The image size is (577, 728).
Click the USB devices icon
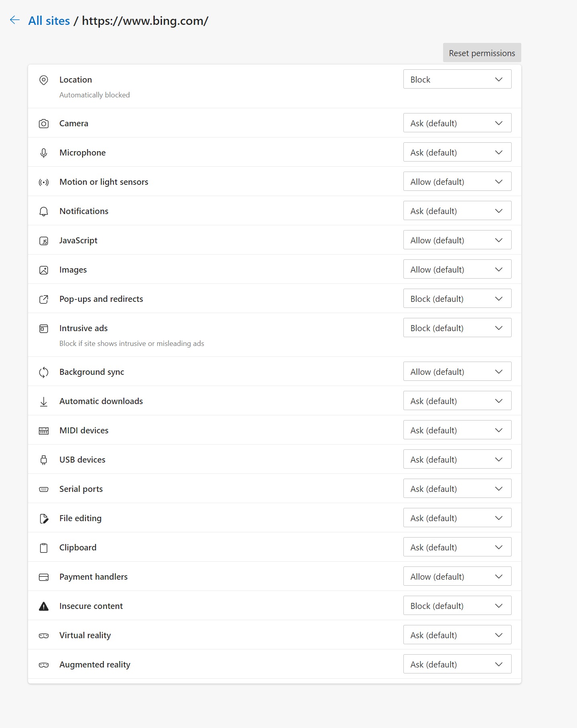coord(44,460)
